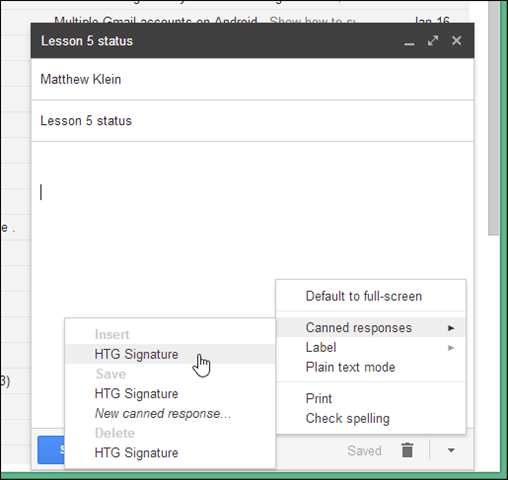Screen dimensions: 508x480
Task: Click the Matthew Klein recipient field
Action: 252,79
